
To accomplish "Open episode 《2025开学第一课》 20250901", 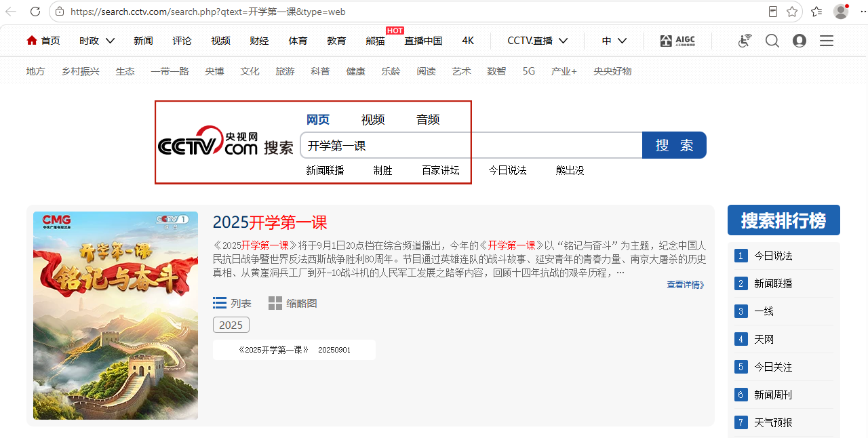I will coord(294,350).
